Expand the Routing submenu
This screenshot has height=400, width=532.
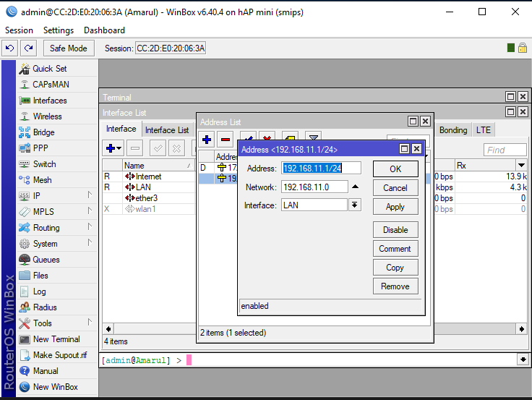[57, 228]
